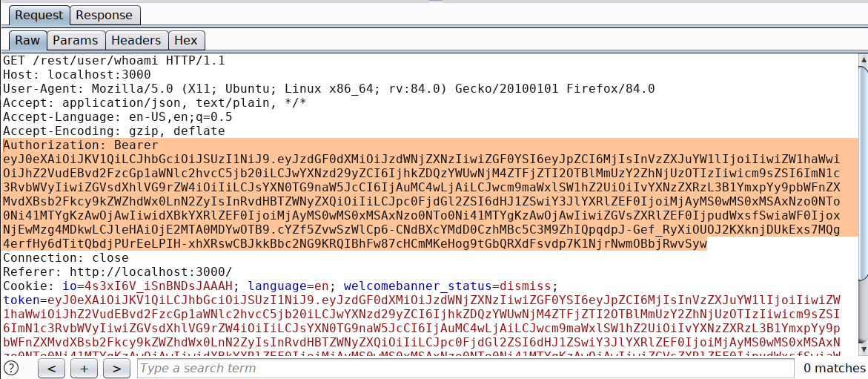Viewport: 868px width, 379px height.
Task: Click the 'Host: localhost:3000' line
Action: tap(77, 74)
